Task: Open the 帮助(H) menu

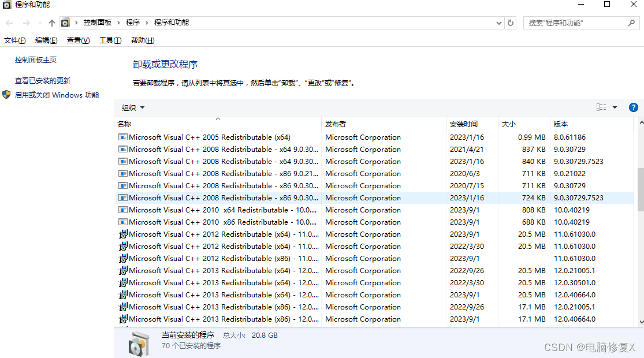Action: tap(143, 40)
